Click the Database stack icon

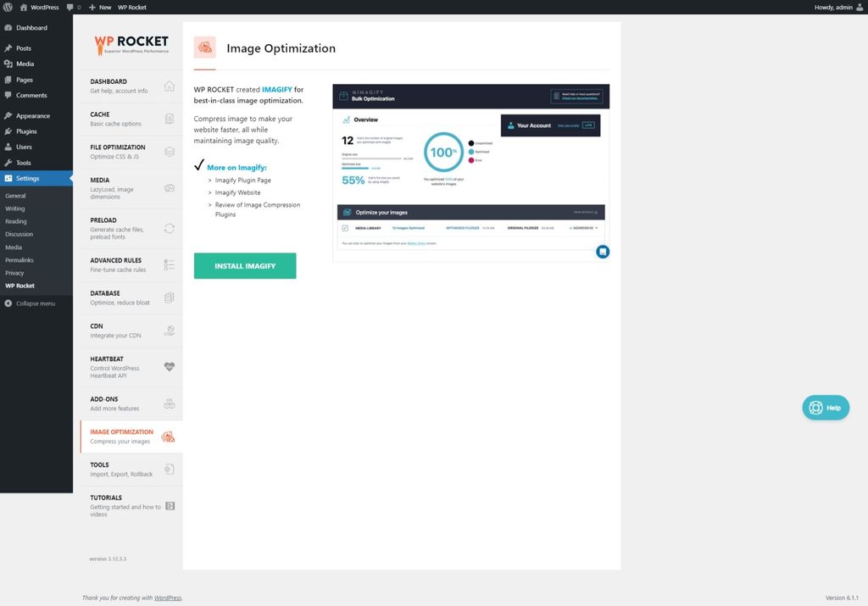point(170,297)
